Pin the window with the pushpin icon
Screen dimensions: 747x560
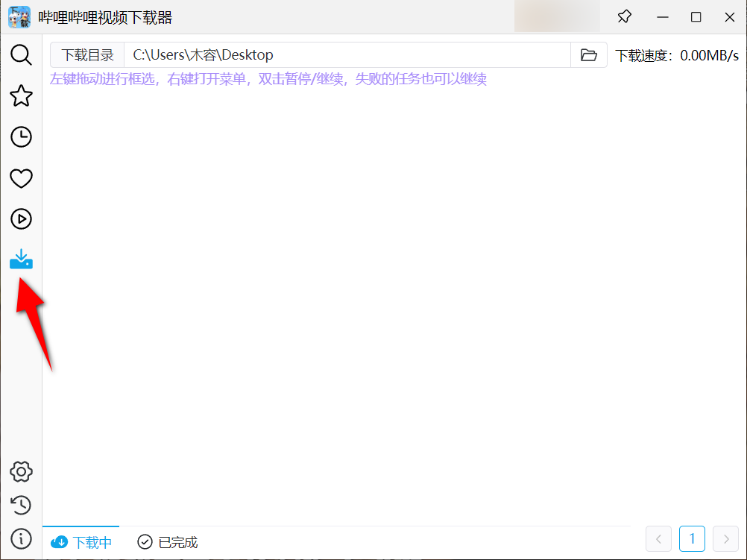point(625,16)
